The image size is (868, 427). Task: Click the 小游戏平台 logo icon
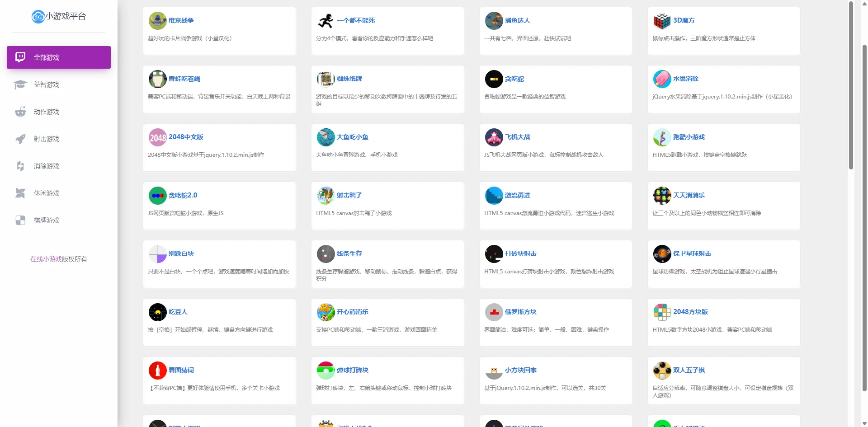tap(38, 17)
